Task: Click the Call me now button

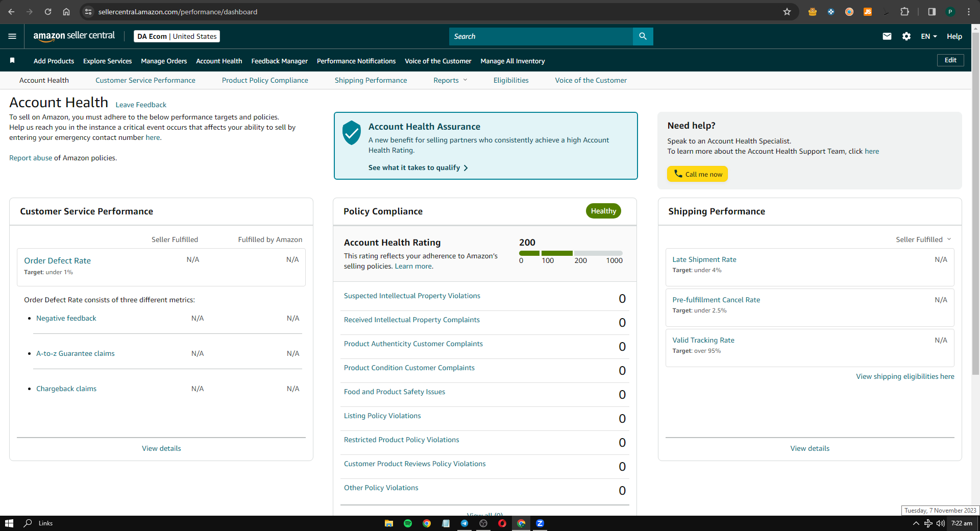Action: 697,174
